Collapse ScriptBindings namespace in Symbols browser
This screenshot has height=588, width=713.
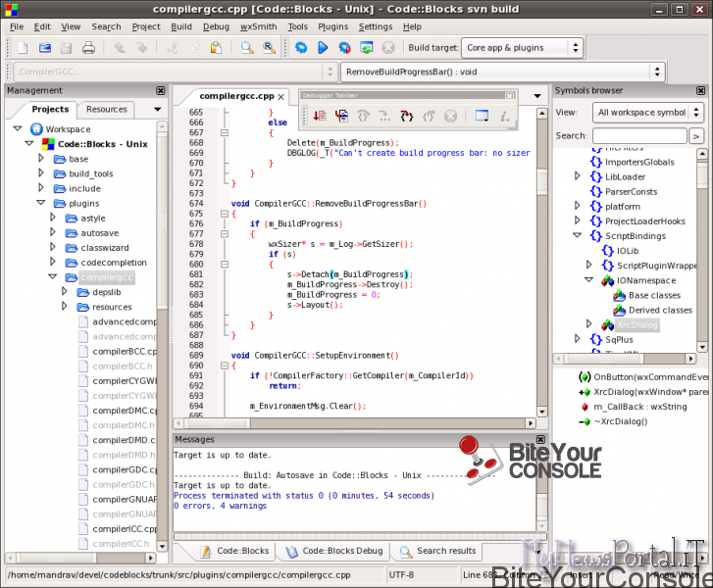tap(578, 236)
